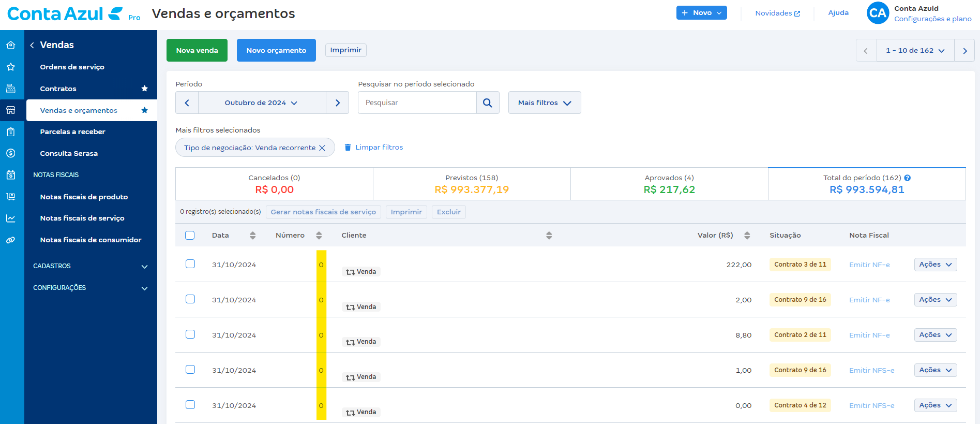980x424 pixels.
Task: Check the select-all checkbox in table header
Action: tap(190, 236)
